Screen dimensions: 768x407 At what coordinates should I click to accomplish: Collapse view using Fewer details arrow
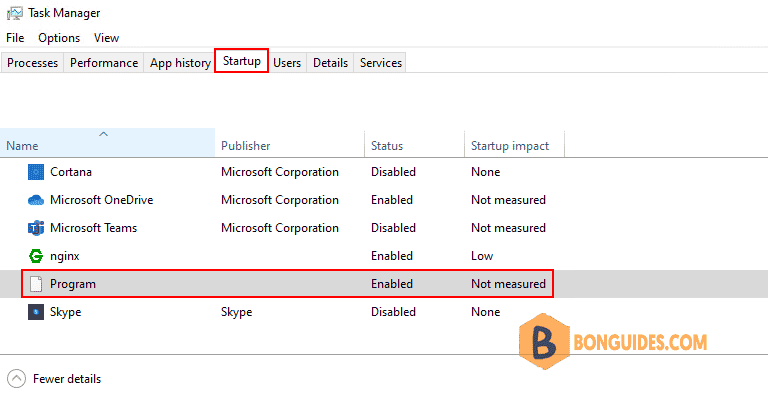[16, 379]
